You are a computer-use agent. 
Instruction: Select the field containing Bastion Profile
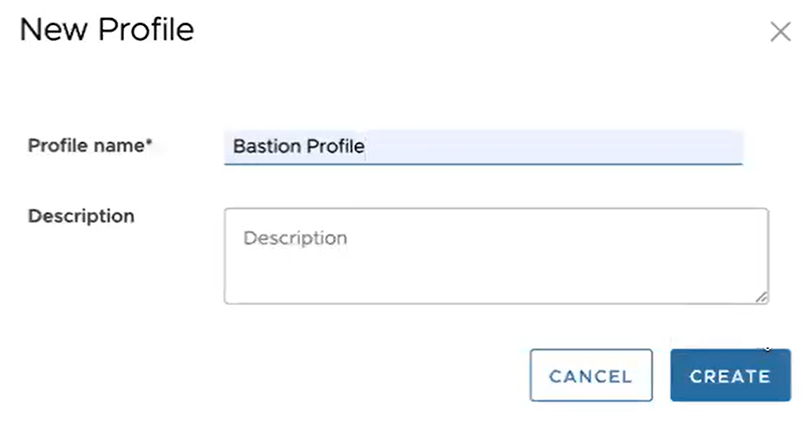click(x=483, y=147)
